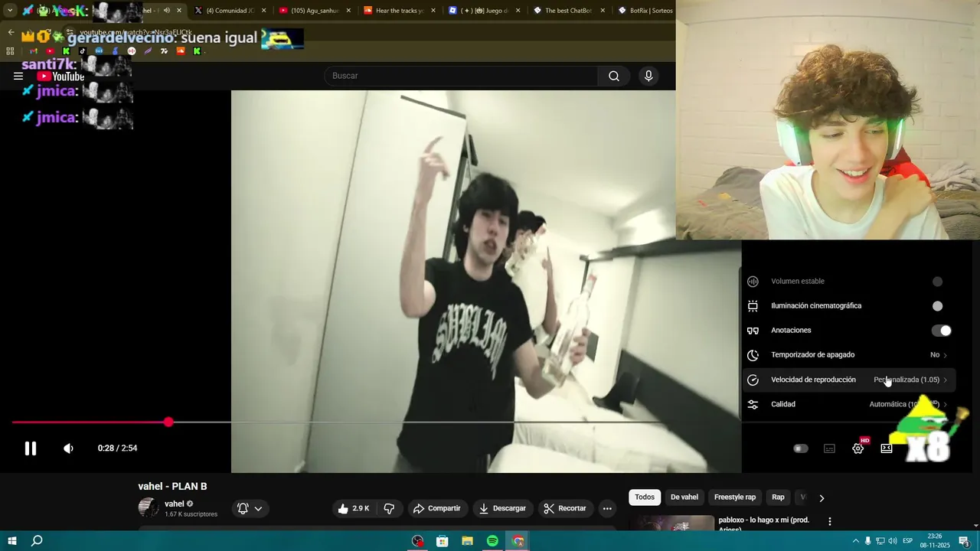Pause the video playback

(31, 448)
